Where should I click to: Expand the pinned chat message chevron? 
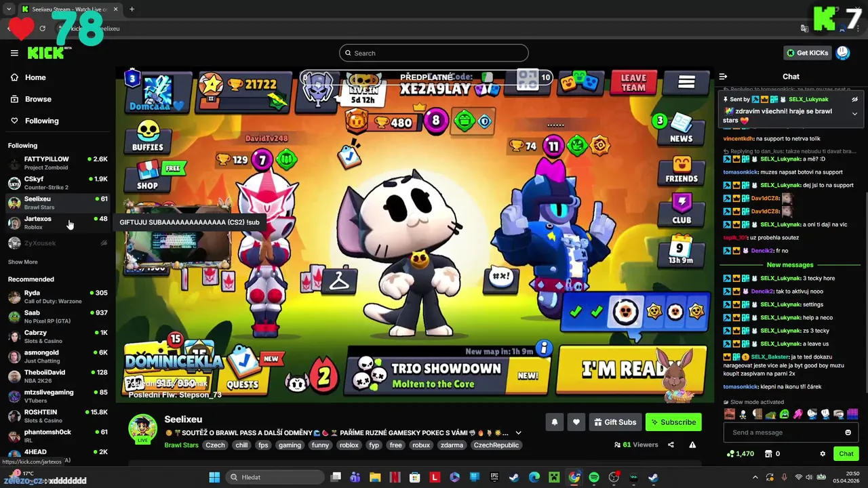click(854, 114)
